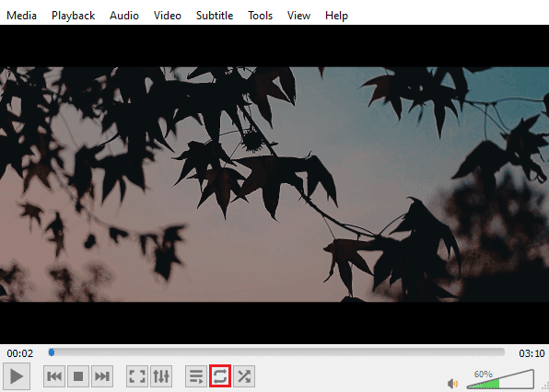
Task: Stop the video playback
Action: 78,376
